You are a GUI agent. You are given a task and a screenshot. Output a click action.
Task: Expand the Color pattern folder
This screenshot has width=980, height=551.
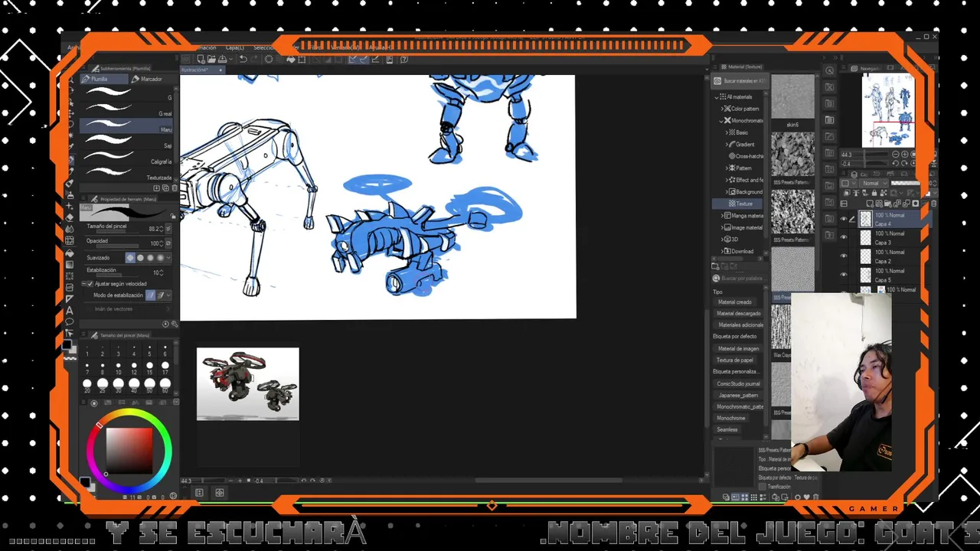(723, 109)
